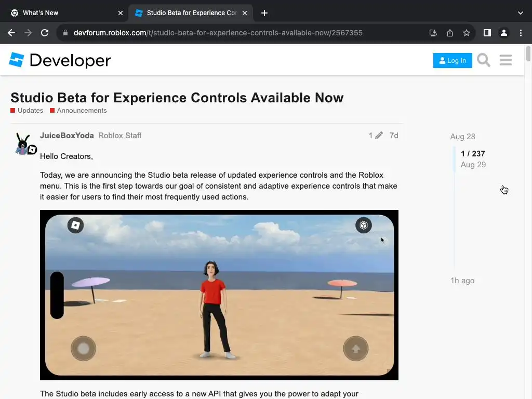Go back using the browser back arrow
The image size is (532, 399).
(x=11, y=33)
